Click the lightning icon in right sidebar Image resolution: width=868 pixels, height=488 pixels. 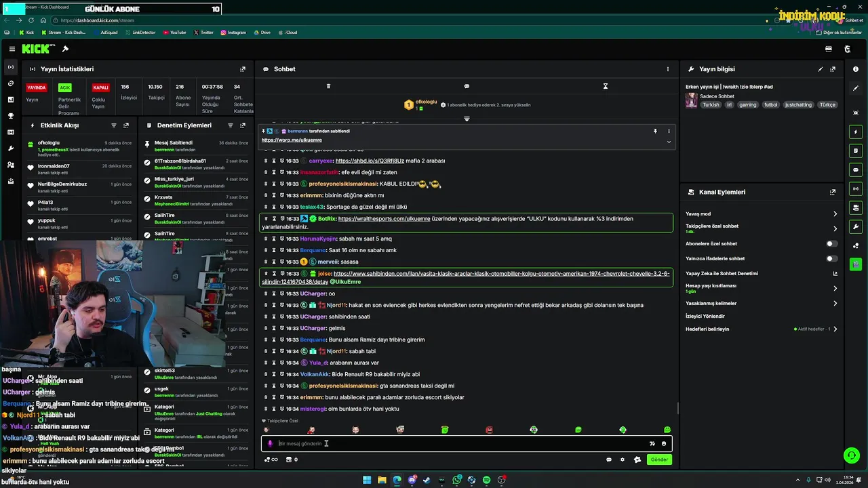(856, 132)
